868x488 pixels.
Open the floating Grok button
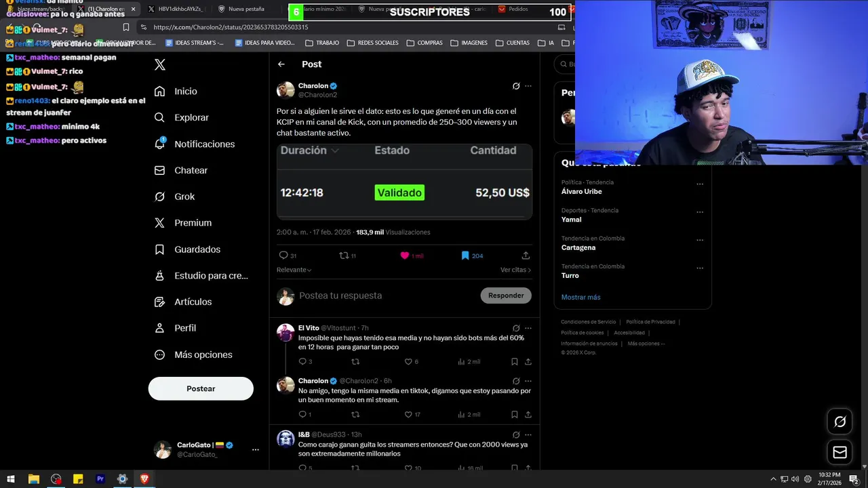tap(840, 422)
